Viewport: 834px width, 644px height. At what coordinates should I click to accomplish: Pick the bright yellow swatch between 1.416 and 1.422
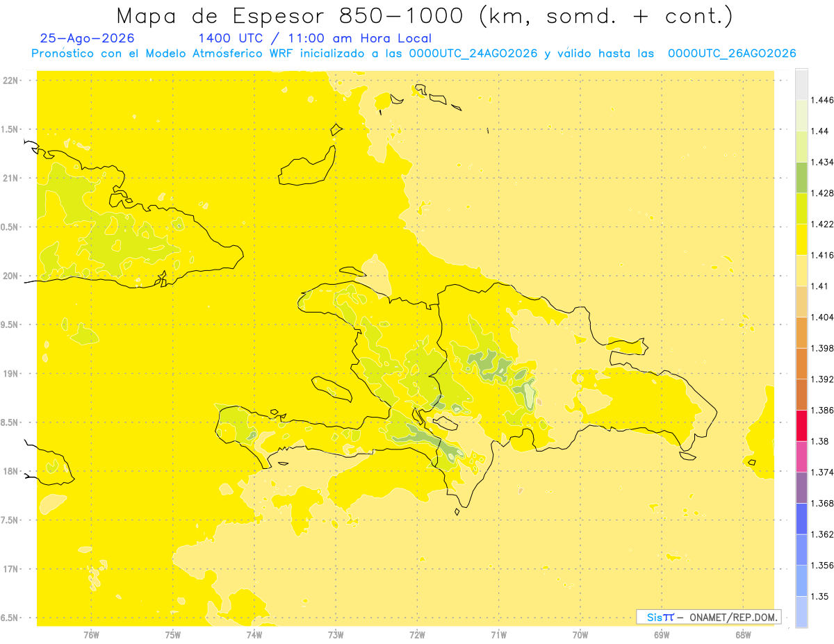(801, 240)
